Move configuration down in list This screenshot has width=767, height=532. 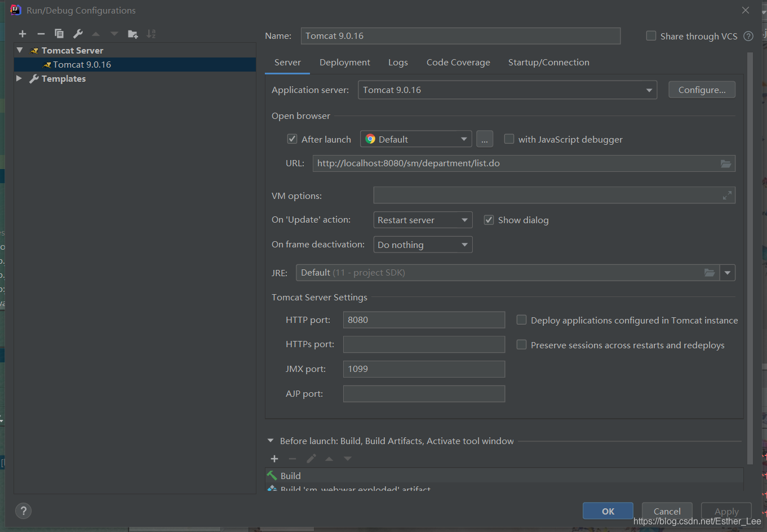[x=114, y=34]
